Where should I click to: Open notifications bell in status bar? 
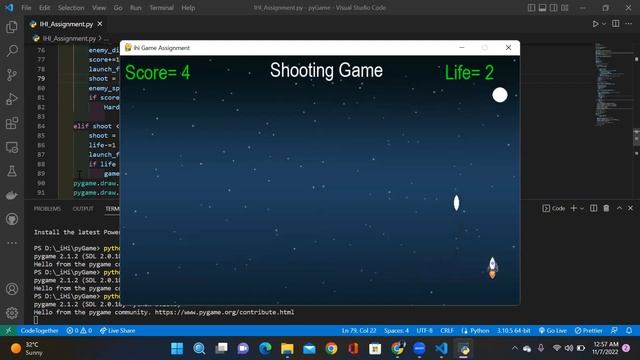pyautogui.click(x=629, y=331)
